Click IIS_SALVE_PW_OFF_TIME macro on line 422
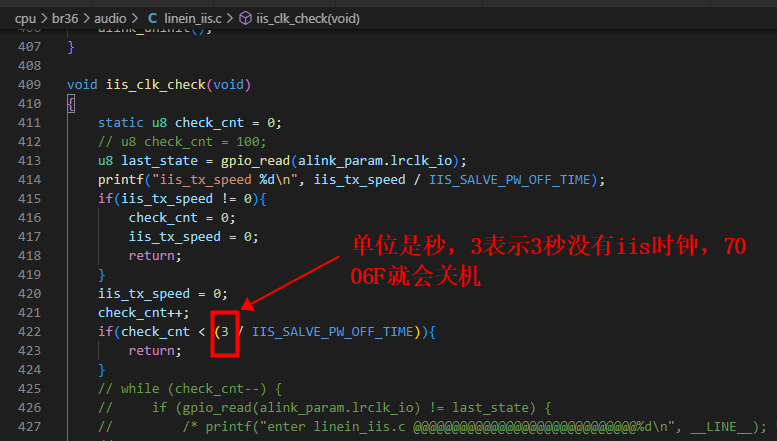777x441 pixels. coord(333,331)
